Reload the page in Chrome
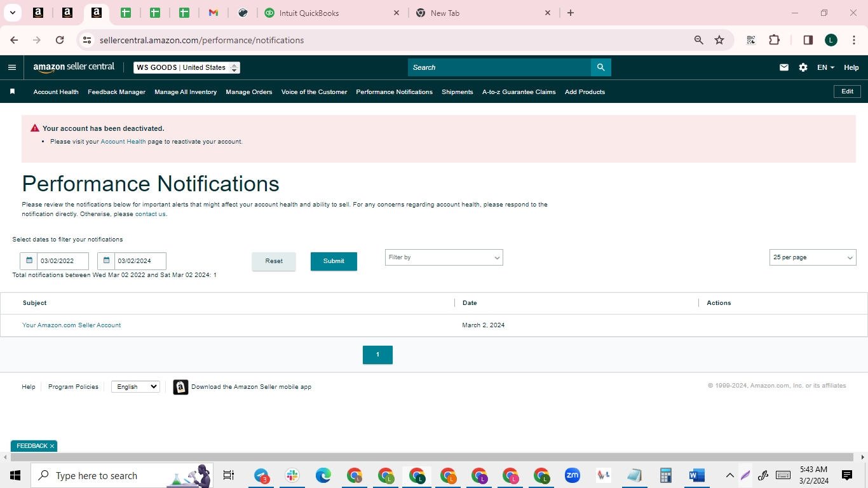 60,40
